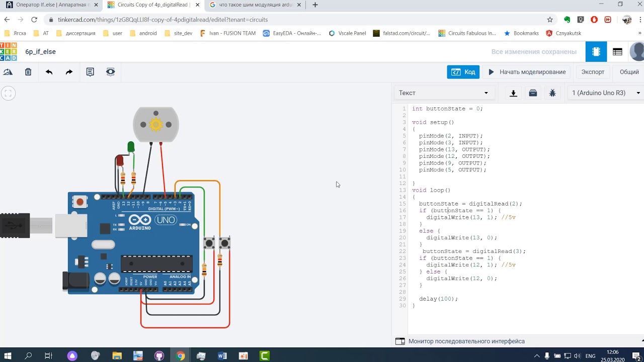The image size is (644, 362).
Task: Undo the last action
Action: pos(49,72)
